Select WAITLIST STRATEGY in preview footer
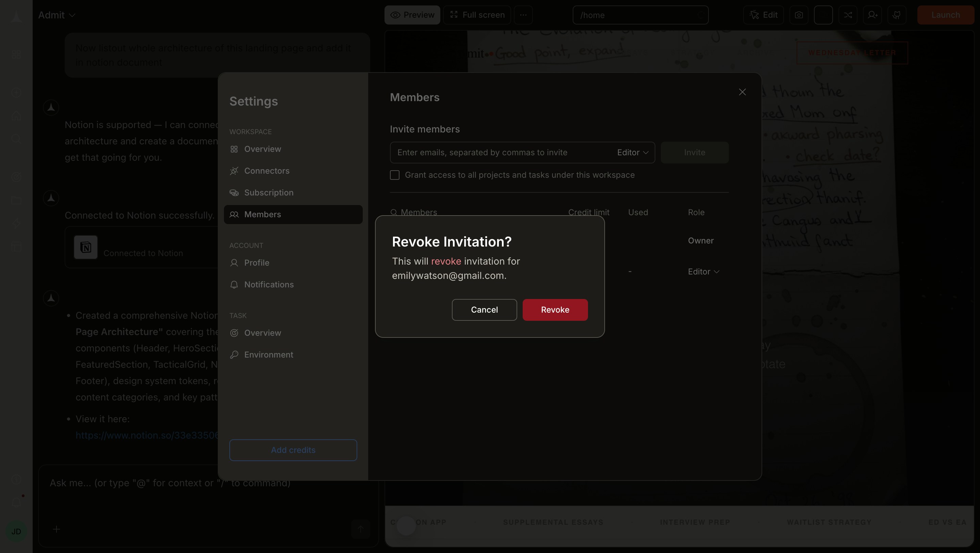 click(829, 523)
